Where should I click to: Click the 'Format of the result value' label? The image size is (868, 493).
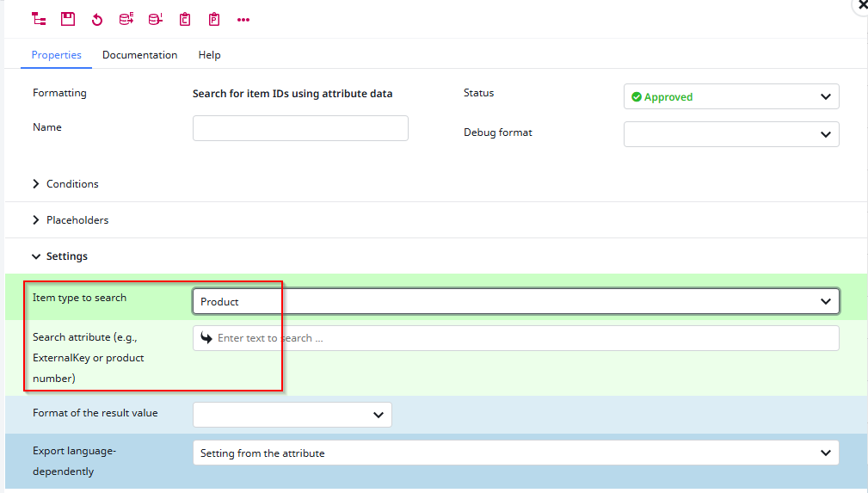pyautogui.click(x=95, y=413)
